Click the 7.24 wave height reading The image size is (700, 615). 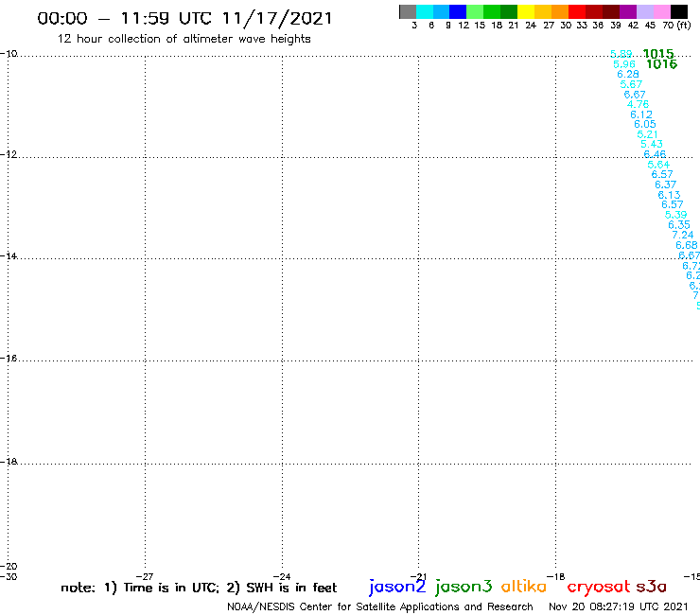point(683,235)
